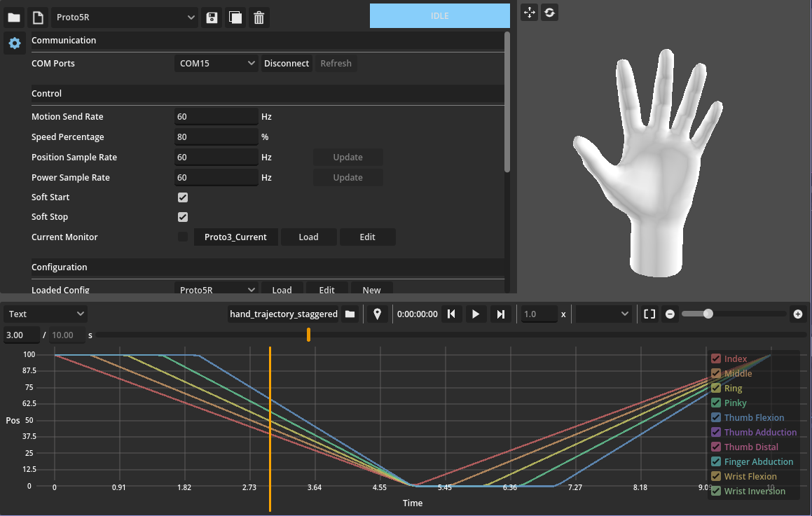812x516 pixels.
Task: Add a marker with the location pin icon
Action: point(377,314)
